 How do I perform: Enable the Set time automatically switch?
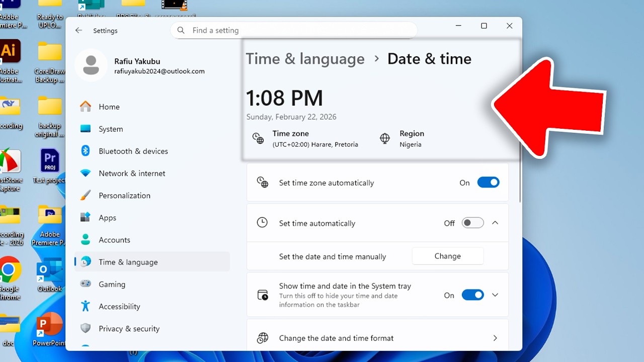coord(473,223)
